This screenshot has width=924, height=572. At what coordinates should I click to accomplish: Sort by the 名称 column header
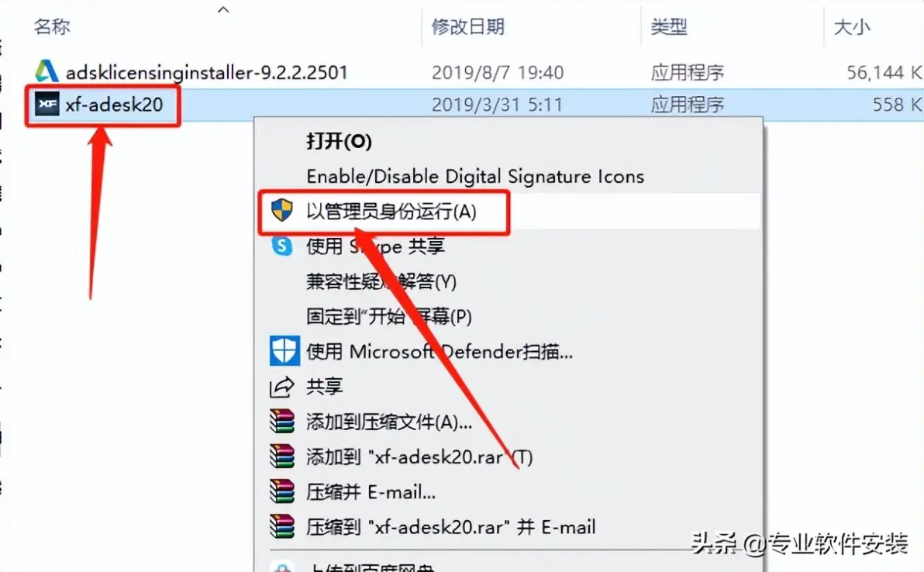click(x=52, y=26)
